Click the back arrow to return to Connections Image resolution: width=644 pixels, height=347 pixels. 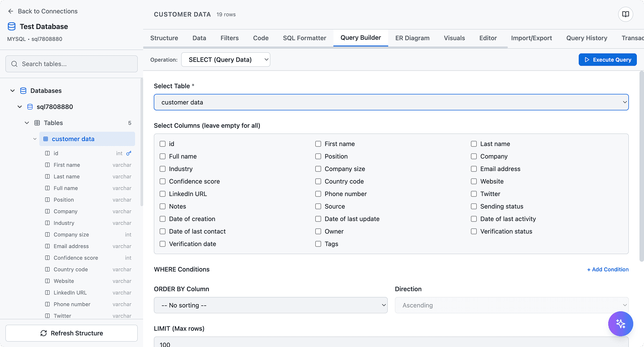tap(11, 11)
